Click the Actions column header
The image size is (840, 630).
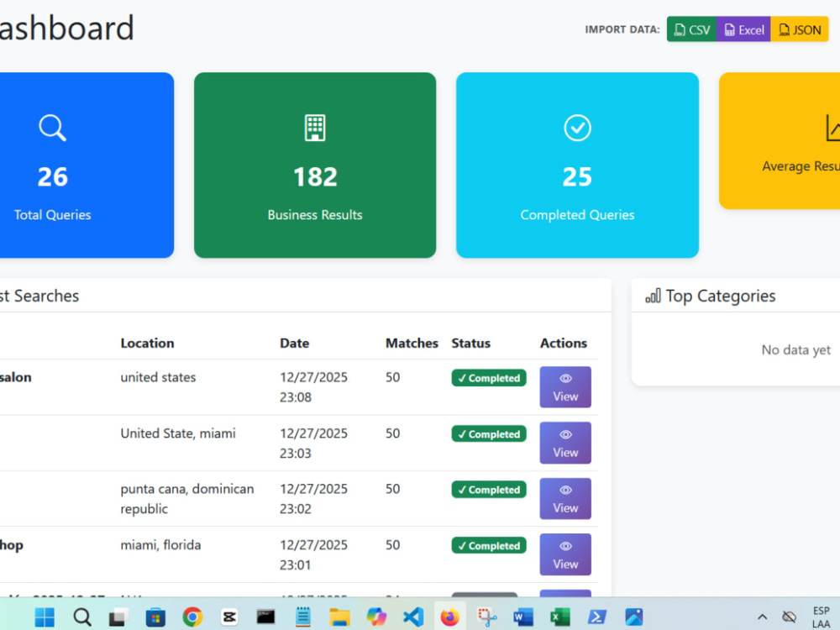click(564, 344)
